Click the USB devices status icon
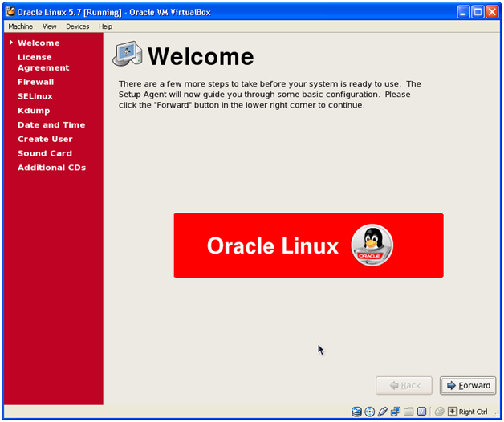This screenshot has height=422, width=504. [x=383, y=412]
